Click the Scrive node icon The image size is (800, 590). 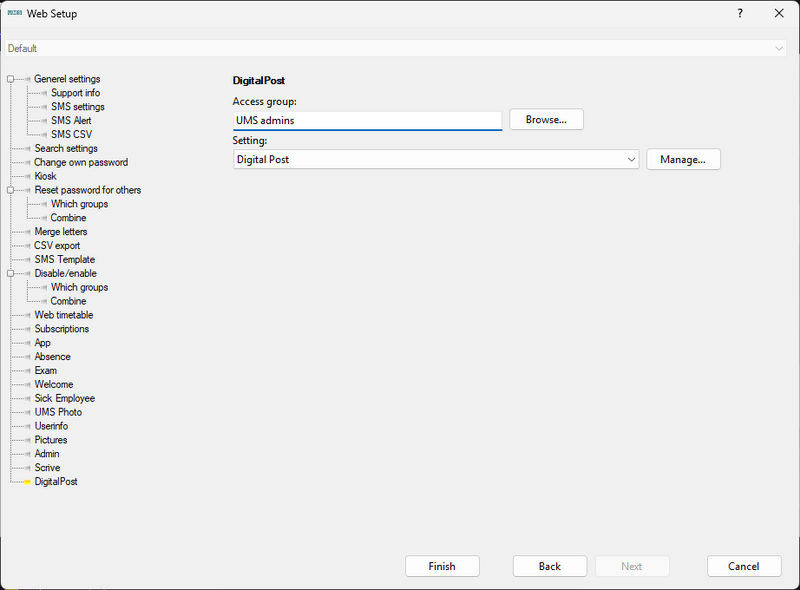click(x=26, y=467)
